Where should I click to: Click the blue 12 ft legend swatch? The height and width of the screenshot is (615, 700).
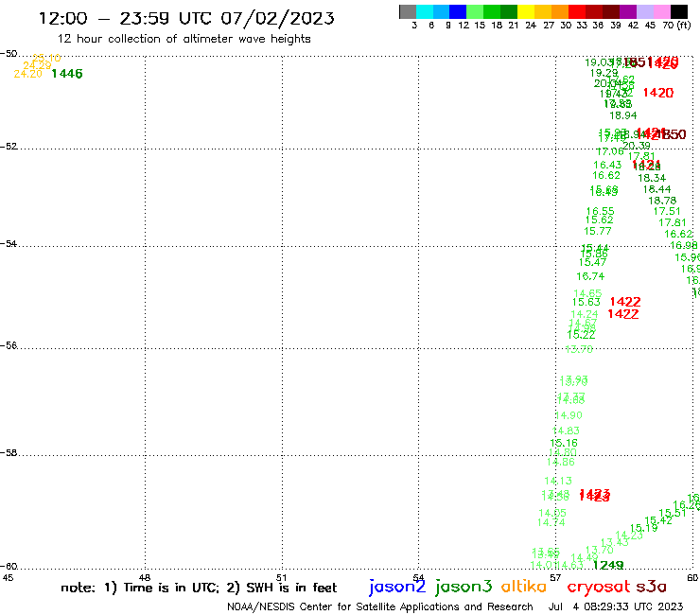coord(458,11)
